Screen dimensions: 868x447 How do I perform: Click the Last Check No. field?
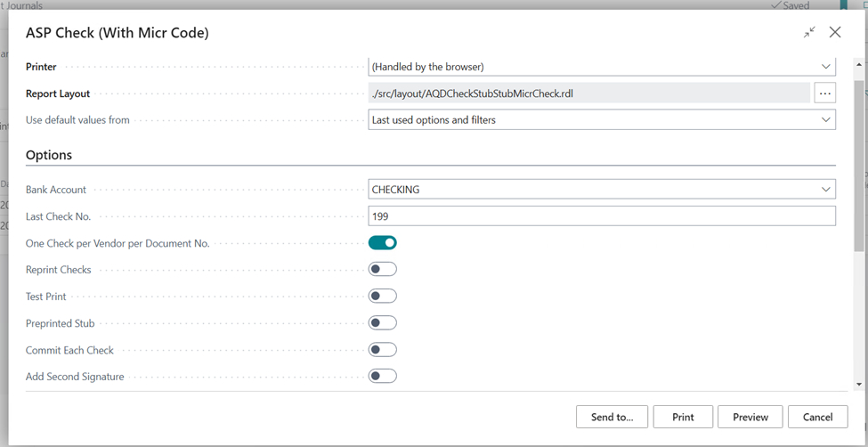coord(601,216)
